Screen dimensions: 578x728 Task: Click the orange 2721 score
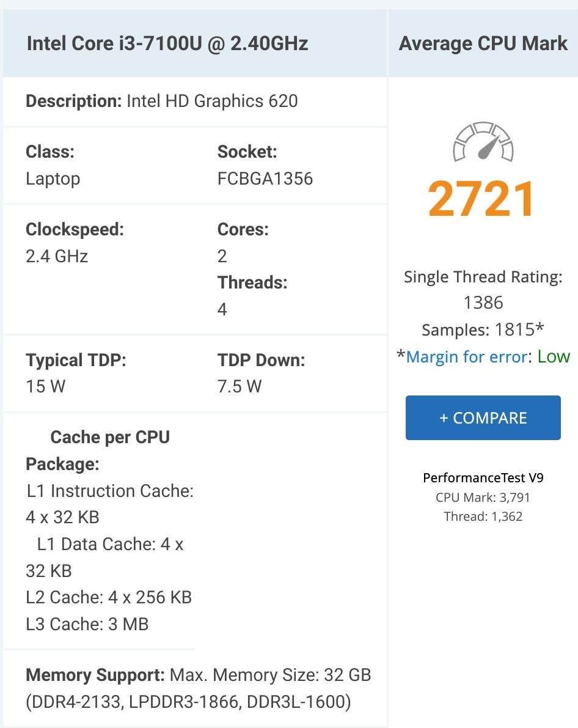(482, 199)
